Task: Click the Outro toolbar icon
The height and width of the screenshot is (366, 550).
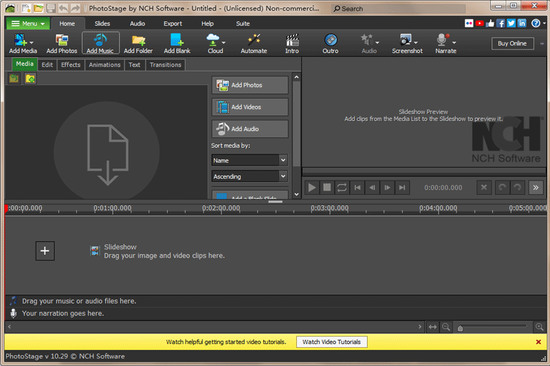Action: pyautogui.click(x=330, y=43)
